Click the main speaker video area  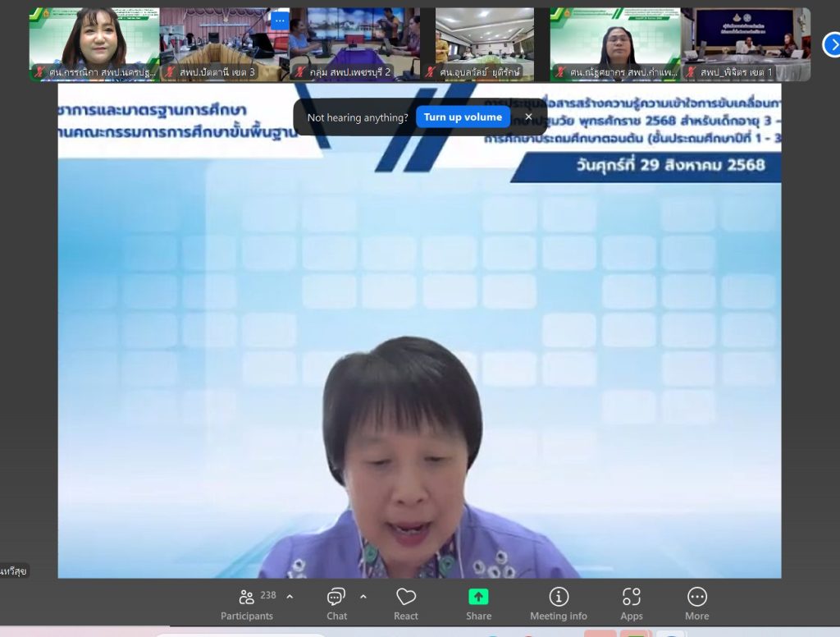418,369
